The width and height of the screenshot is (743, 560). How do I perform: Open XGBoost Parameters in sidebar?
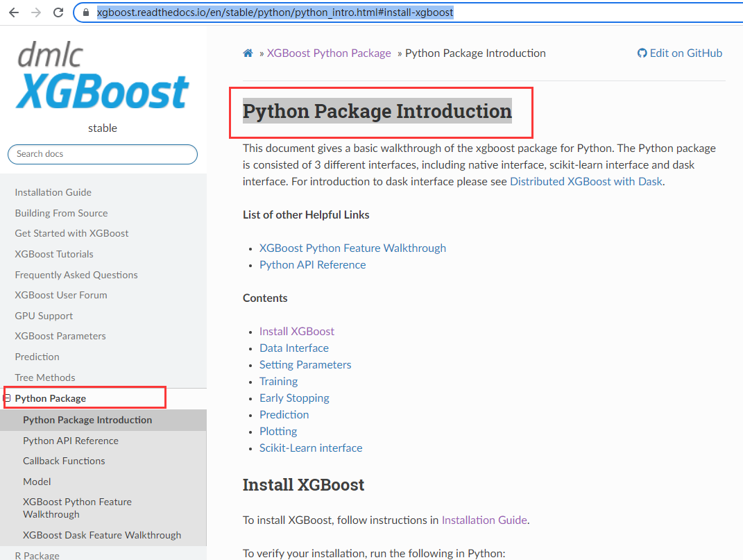[60, 336]
